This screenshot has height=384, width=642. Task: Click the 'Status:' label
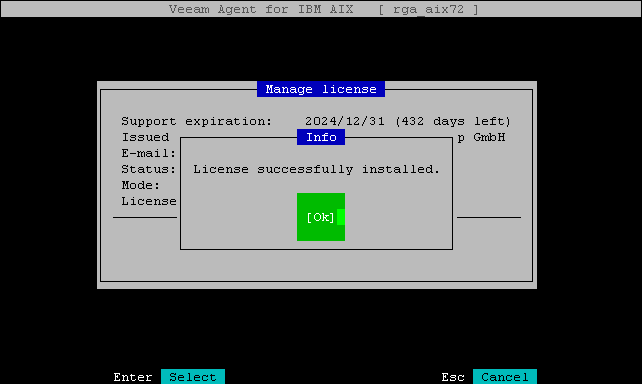point(149,169)
